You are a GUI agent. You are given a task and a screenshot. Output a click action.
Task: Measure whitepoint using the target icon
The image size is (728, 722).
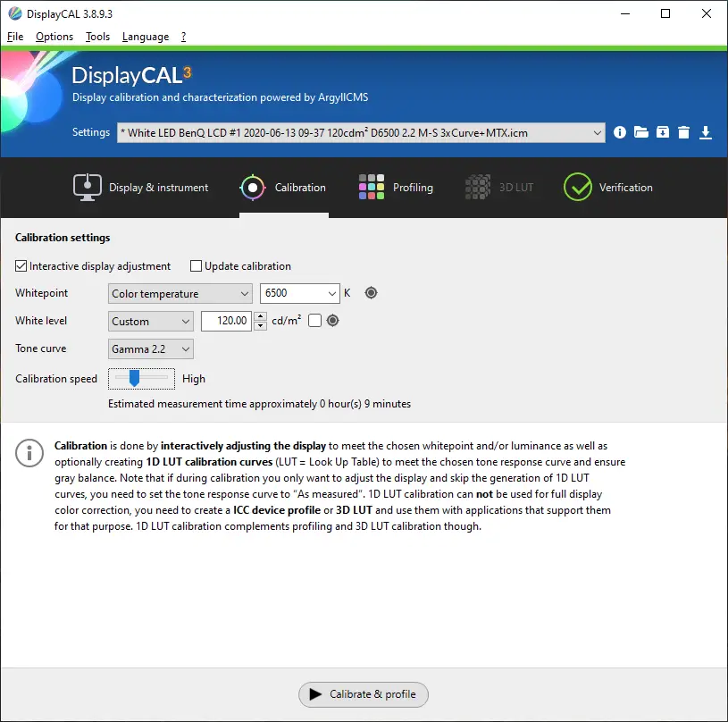(x=371, y=293)
